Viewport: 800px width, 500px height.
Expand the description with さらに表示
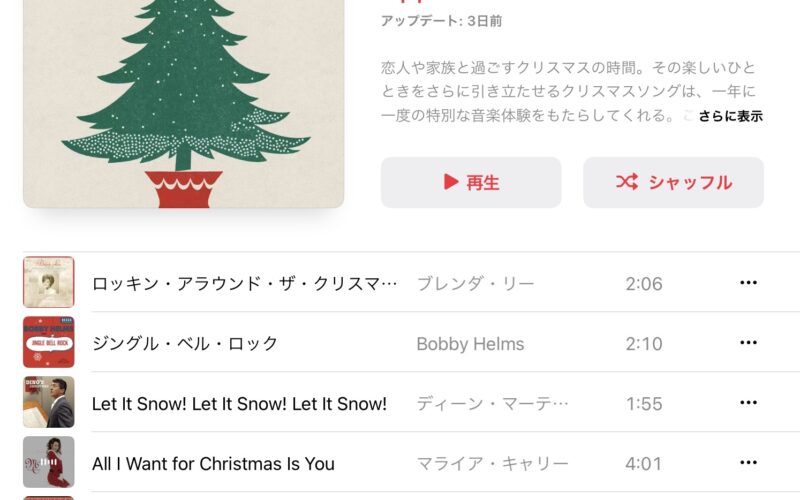[730, 116]
